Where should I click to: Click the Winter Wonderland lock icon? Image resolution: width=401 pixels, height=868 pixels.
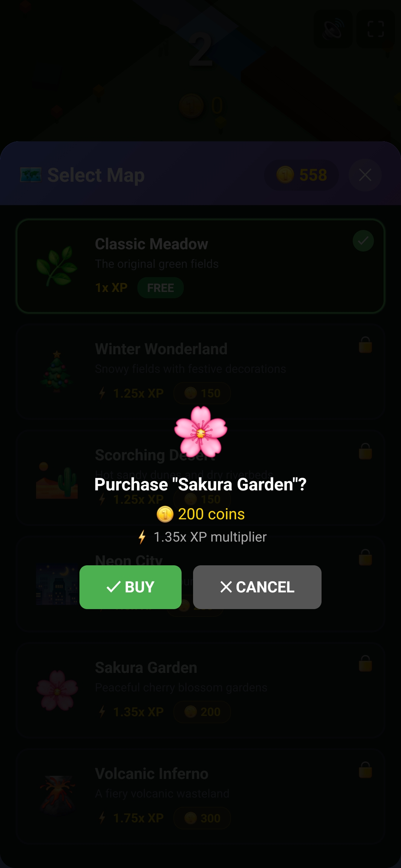click(x=365, y=345)
